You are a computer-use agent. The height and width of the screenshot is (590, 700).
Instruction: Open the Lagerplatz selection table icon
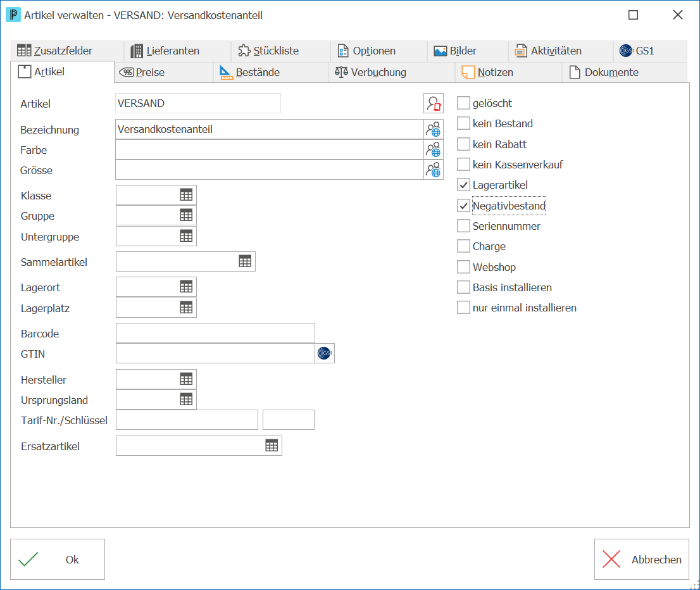click(186, 308)
